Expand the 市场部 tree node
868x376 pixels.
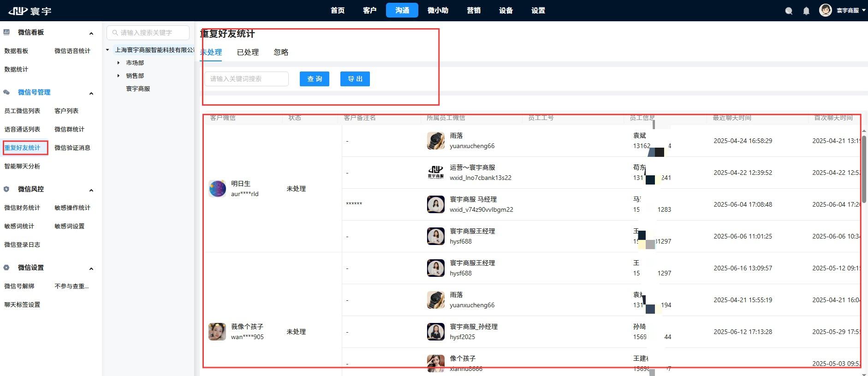pos(119,63)
